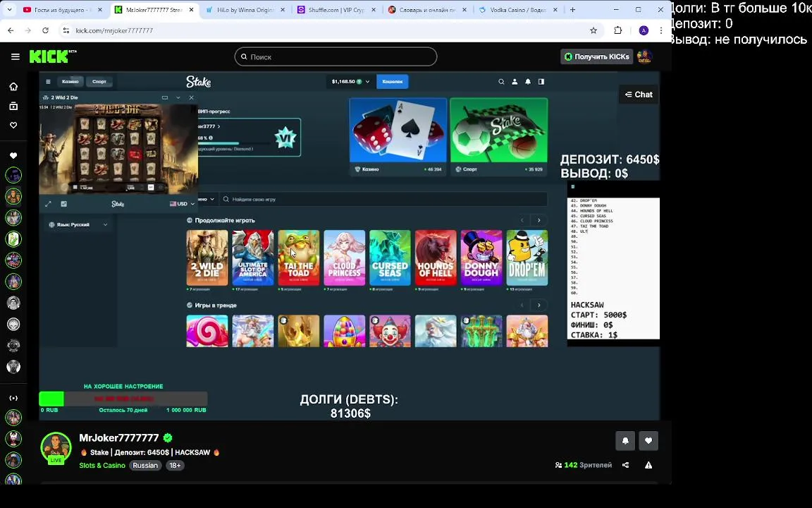Open USD currency dropdown
The width and height of the screenshot is (812, 508).
point(183,204)
